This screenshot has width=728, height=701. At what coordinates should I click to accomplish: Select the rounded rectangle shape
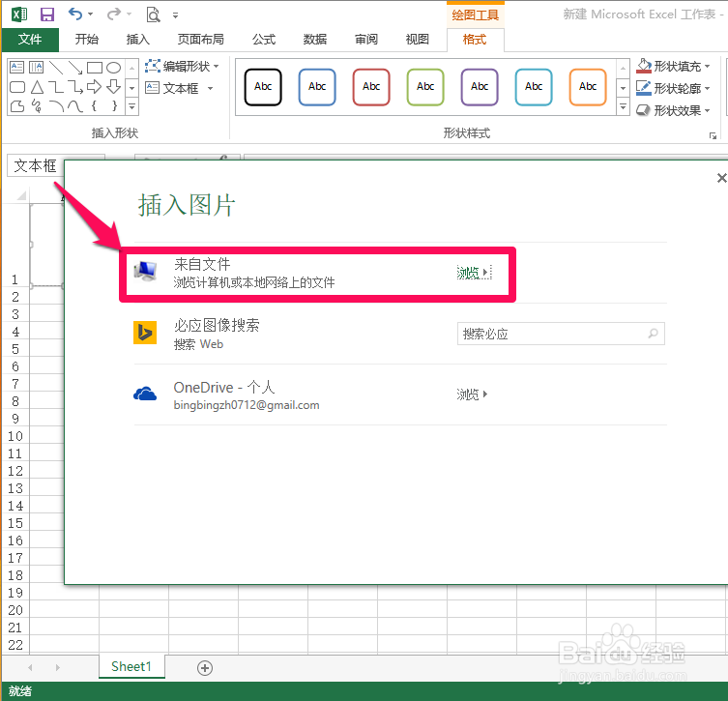(16, 87)
